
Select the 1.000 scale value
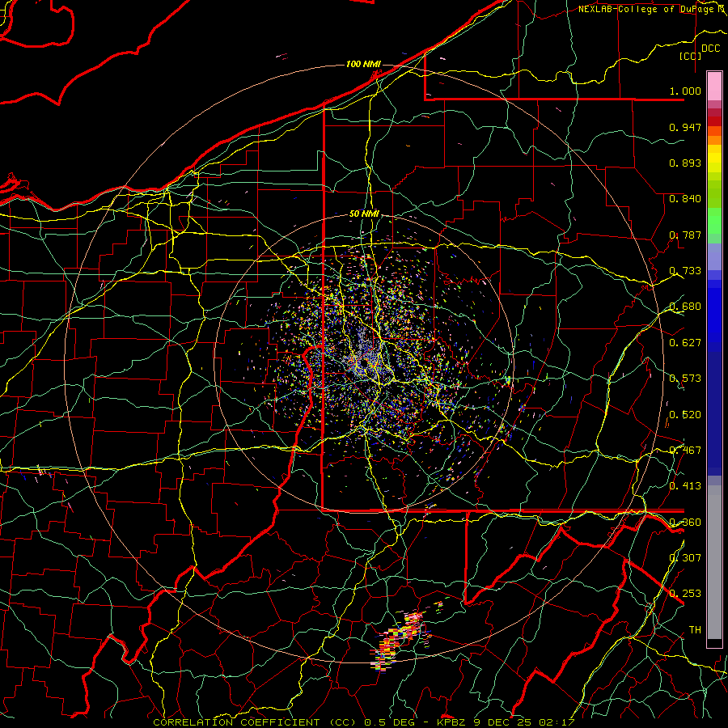click(x=685, y=91)
